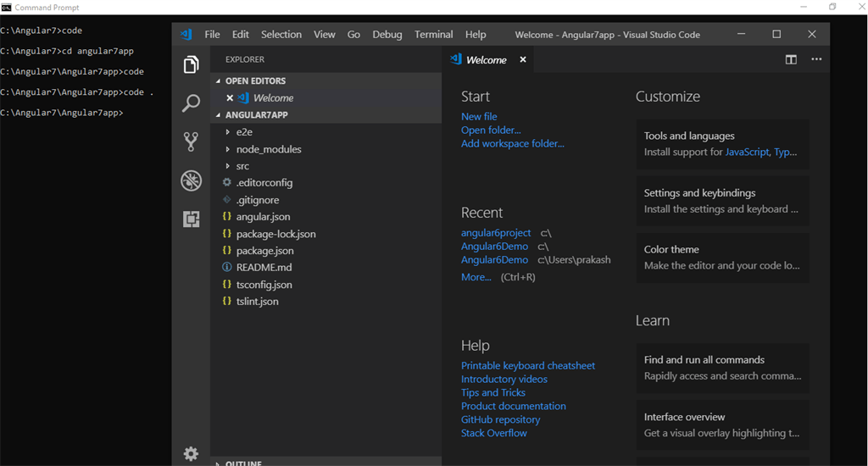Open Introductory videos link
Screen dimensions: 868x466
click(x=504, y=379)
